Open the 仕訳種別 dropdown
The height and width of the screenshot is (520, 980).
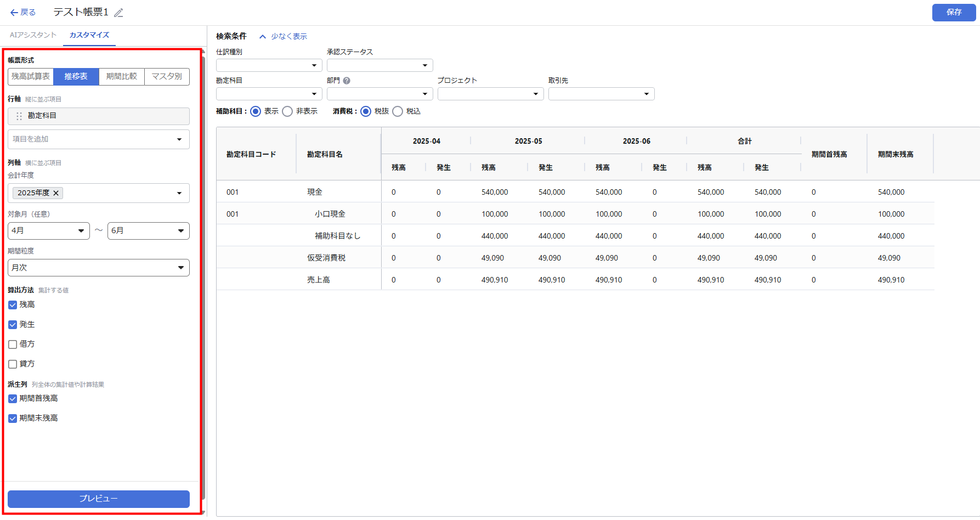269,65
